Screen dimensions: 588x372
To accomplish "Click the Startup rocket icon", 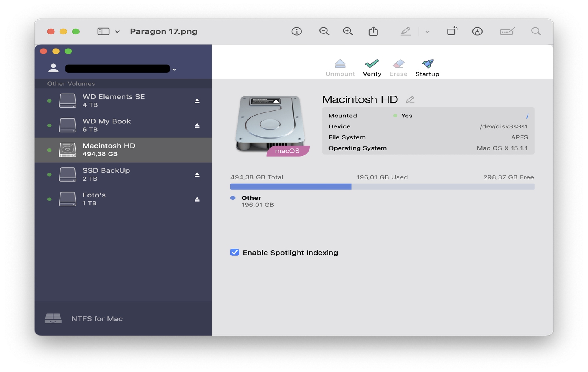I will click(427, 63).
